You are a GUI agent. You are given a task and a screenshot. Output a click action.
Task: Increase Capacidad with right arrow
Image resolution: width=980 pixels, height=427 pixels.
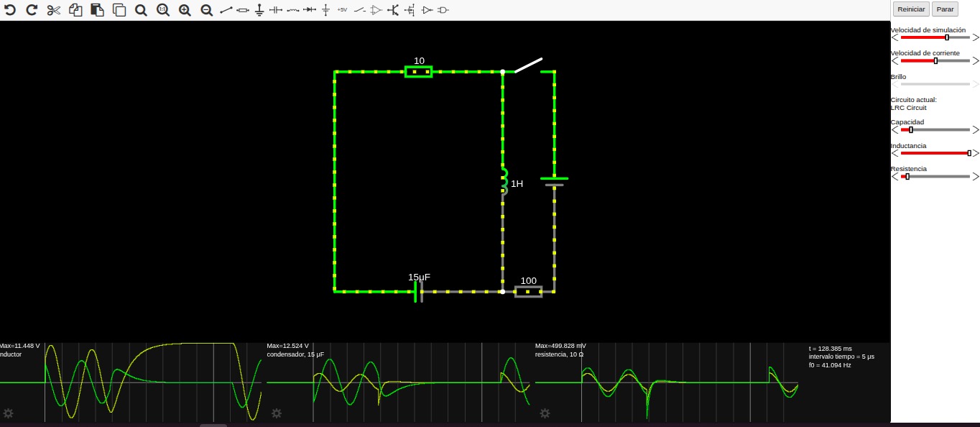coord(975,130)
